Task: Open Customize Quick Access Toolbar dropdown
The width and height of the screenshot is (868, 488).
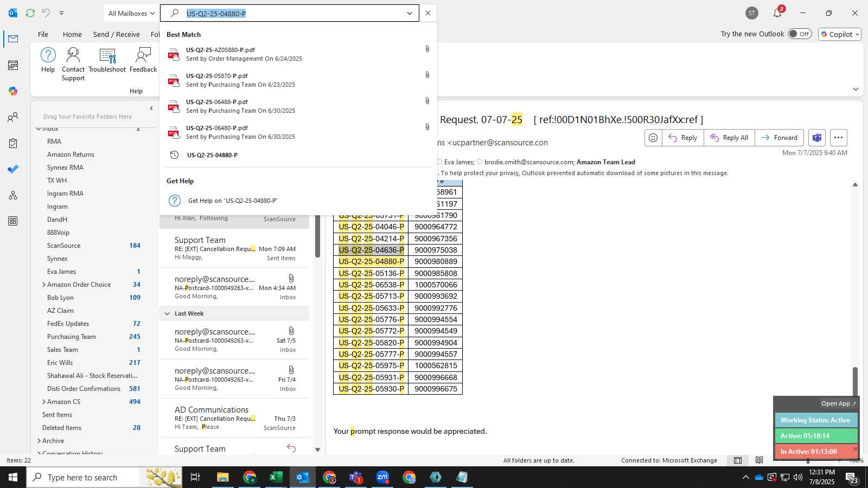Action: tap(61, 13)
